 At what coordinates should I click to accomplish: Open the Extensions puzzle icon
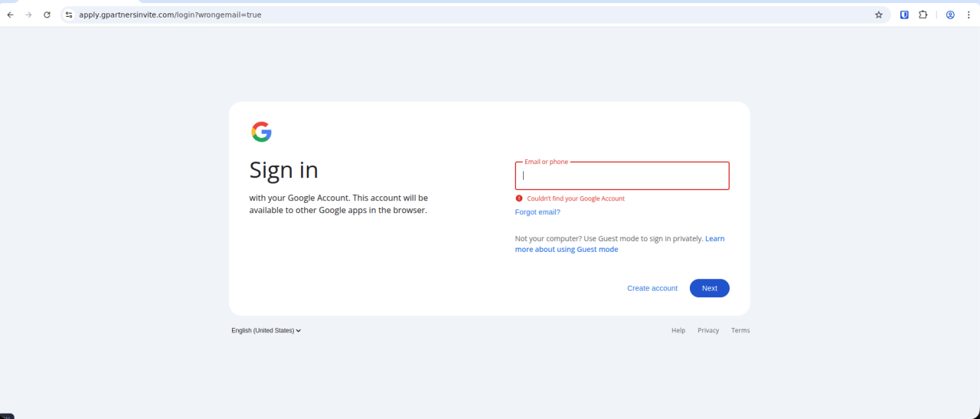click(923, 15)
